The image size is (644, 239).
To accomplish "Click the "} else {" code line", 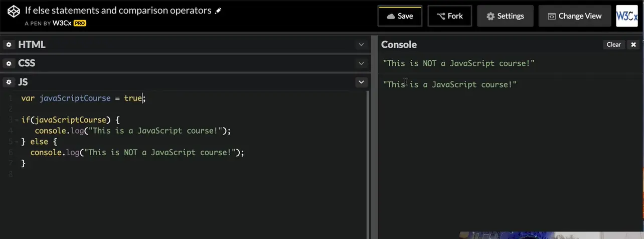I will (40, 142).
